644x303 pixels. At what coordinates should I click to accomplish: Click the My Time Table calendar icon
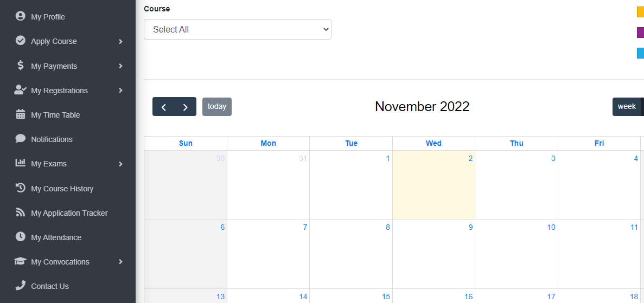20,114
